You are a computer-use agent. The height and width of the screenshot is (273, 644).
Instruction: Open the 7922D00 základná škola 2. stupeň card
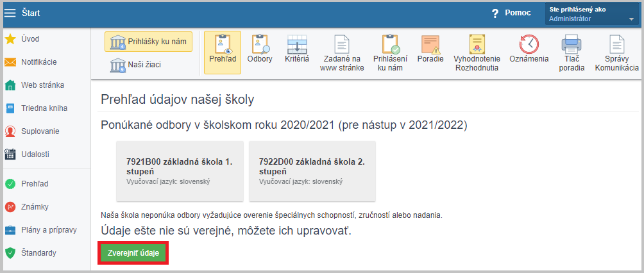coord(312,171)
